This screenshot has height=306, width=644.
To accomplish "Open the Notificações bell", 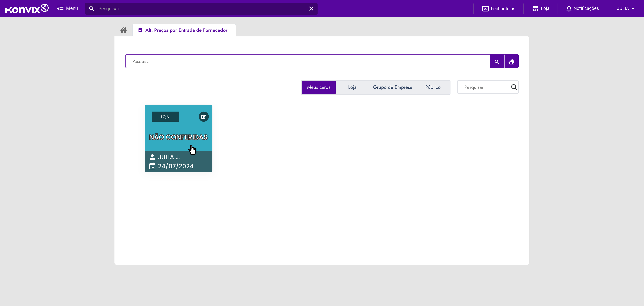I will pyautogui.click(x=583, y=9).
